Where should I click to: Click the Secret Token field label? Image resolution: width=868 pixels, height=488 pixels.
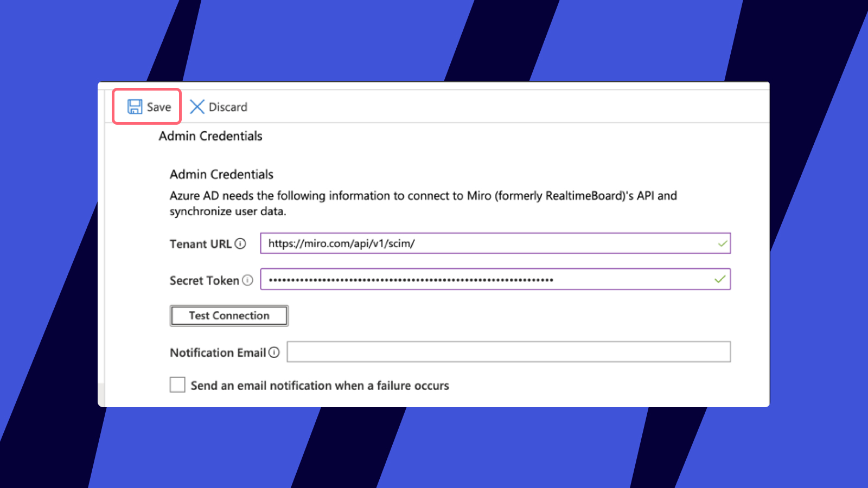coord(204,280)
